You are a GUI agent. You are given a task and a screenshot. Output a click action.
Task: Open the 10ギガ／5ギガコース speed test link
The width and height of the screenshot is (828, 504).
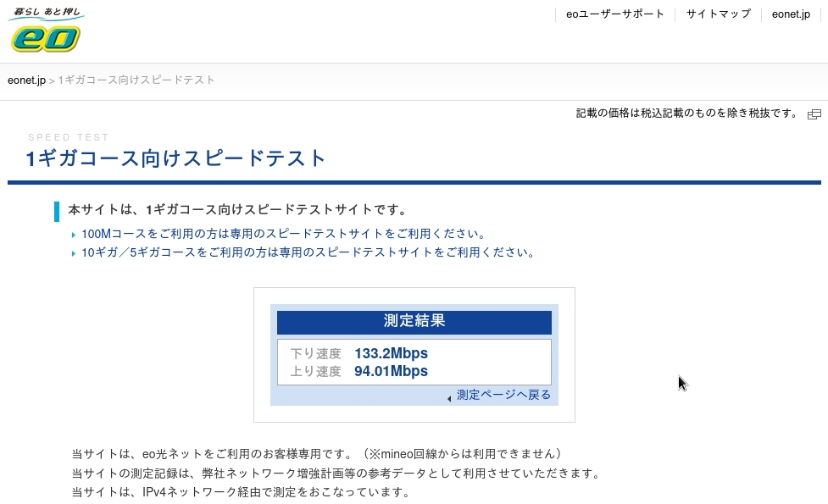pyautogui.click(x=308, y=252)
